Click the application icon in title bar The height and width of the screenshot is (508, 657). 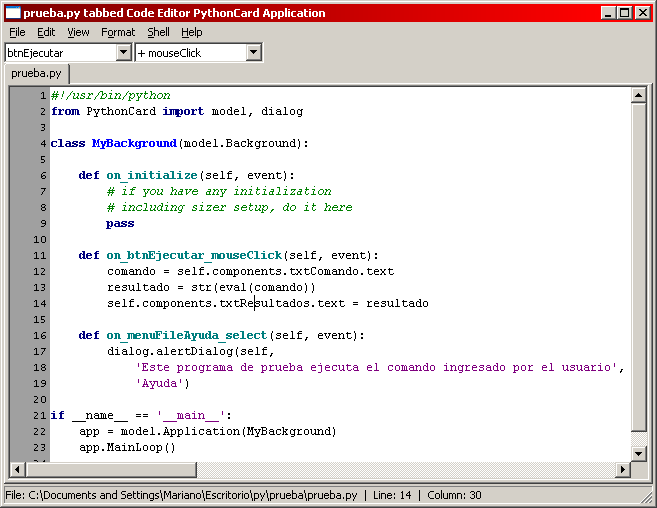point(13,13)
